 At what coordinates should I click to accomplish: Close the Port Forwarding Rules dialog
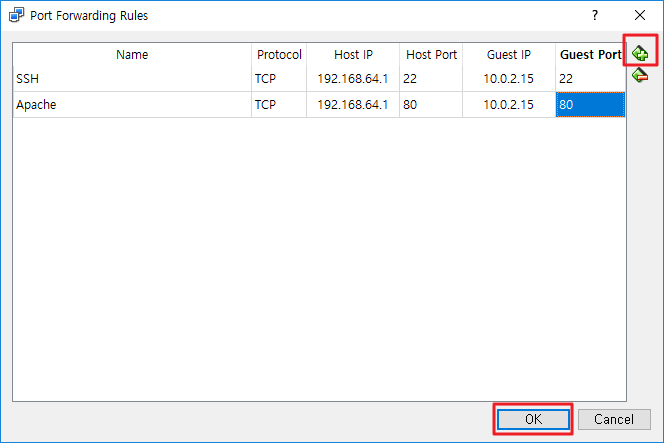pyautogui.click(x=640, y=15)
